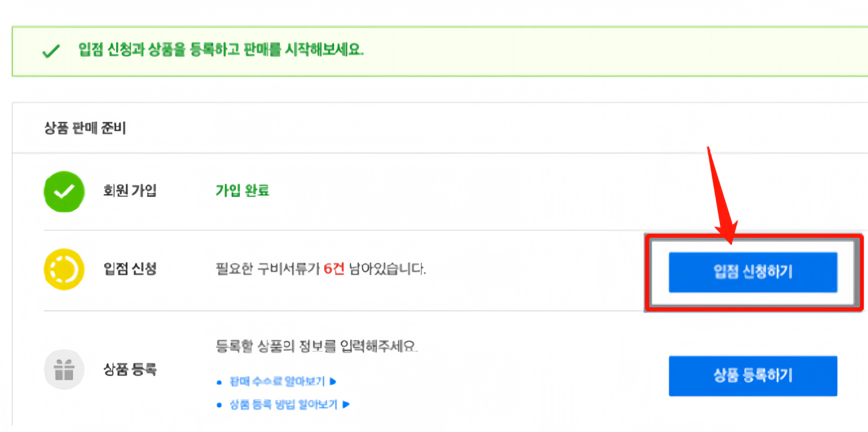868x432 pixels.
Task: Click the green banner message text
Action: 221,49
